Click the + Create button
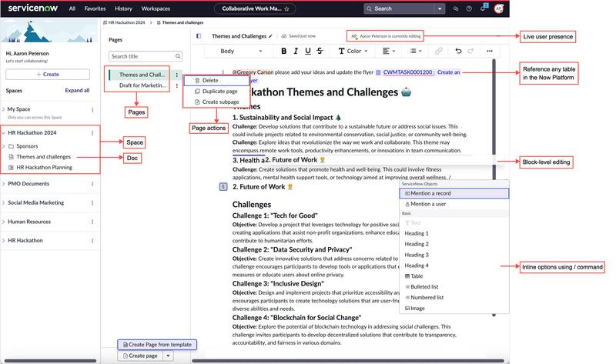616x364 pixels. coord(48,74)
